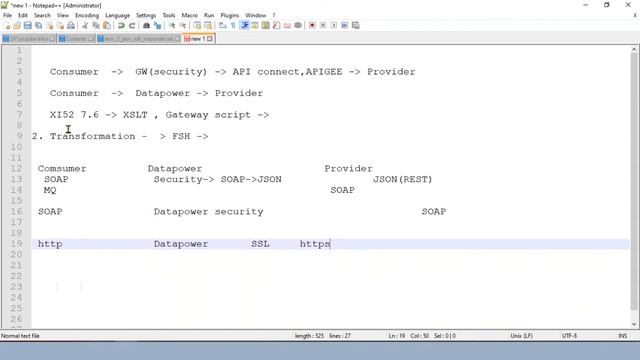The image size is (640, 360).
Task: Open the Replace dialog toolbar icon
Action: click(157, 25)
